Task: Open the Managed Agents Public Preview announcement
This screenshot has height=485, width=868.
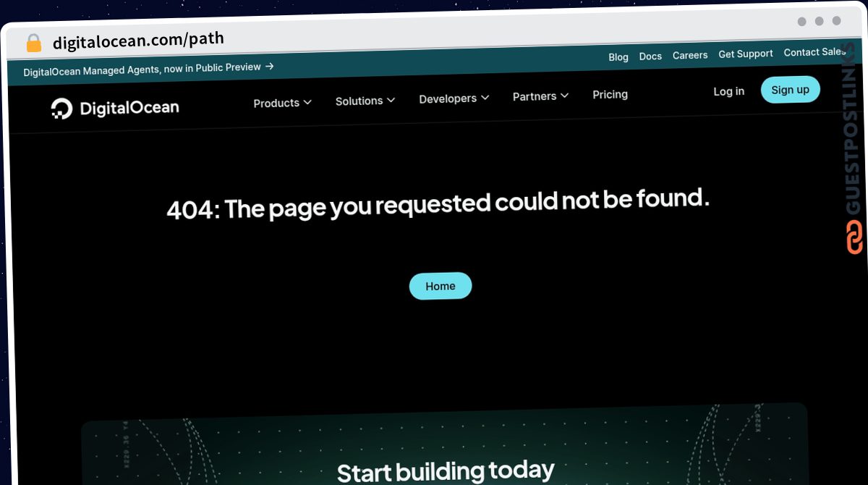Action: (x=148, y=69)
